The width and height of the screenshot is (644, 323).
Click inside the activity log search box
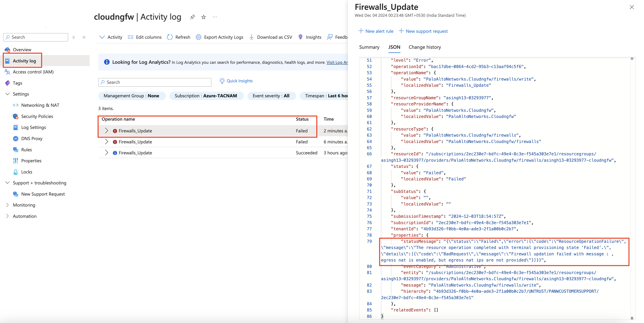pyautogui.click(x=155, y=82)
